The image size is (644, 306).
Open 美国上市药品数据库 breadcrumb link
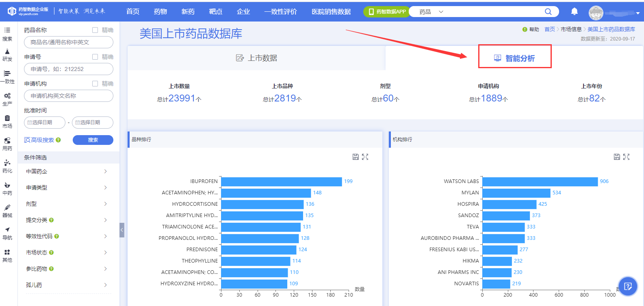(x=611, y=29)
